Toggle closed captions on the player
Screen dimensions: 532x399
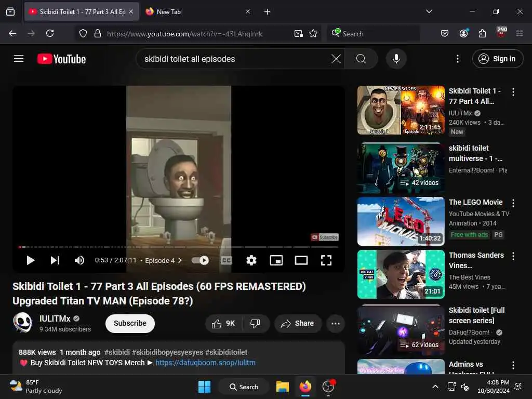coord(227,260)
